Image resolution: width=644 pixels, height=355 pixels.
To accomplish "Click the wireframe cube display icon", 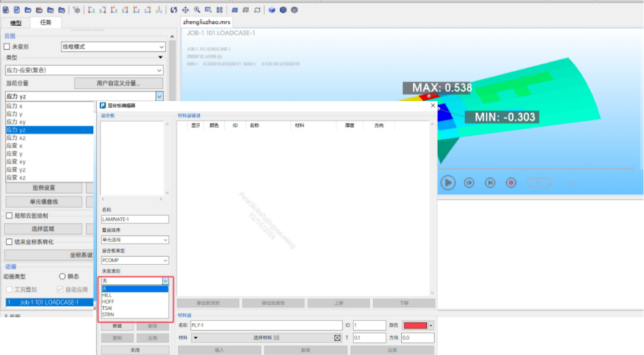I will (295, 10).
